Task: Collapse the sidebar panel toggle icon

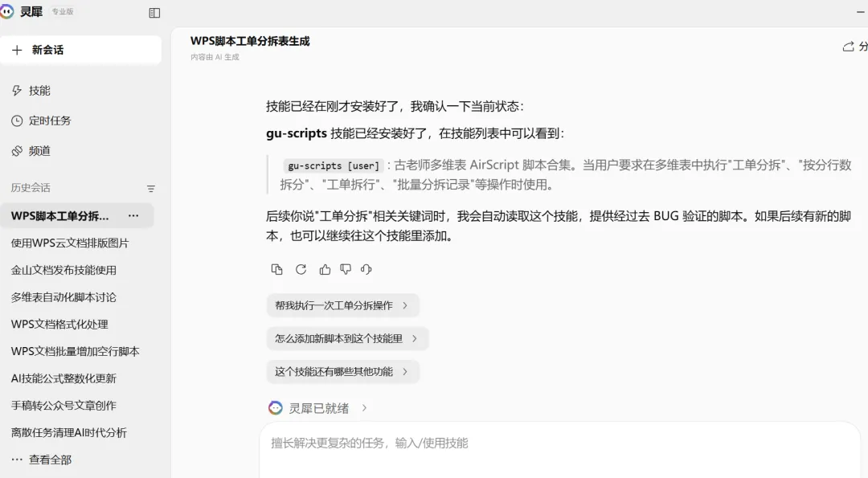Action: [x=154, y=13]
